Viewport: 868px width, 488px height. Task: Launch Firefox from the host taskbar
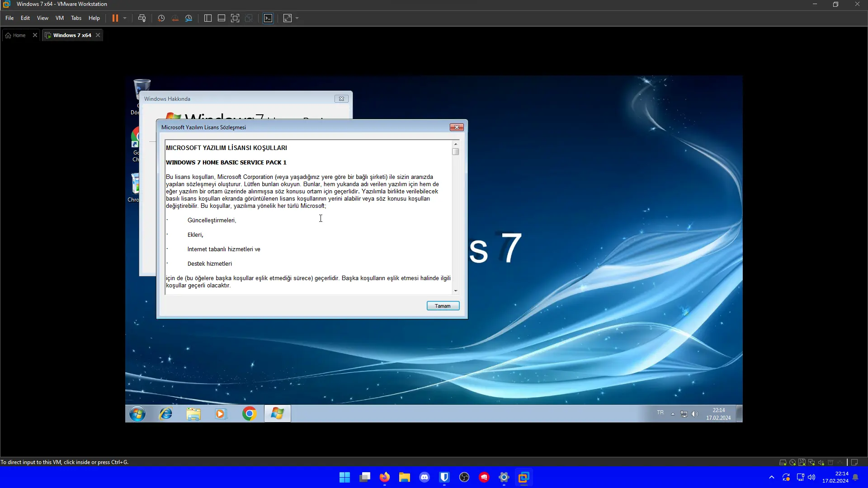385,477
